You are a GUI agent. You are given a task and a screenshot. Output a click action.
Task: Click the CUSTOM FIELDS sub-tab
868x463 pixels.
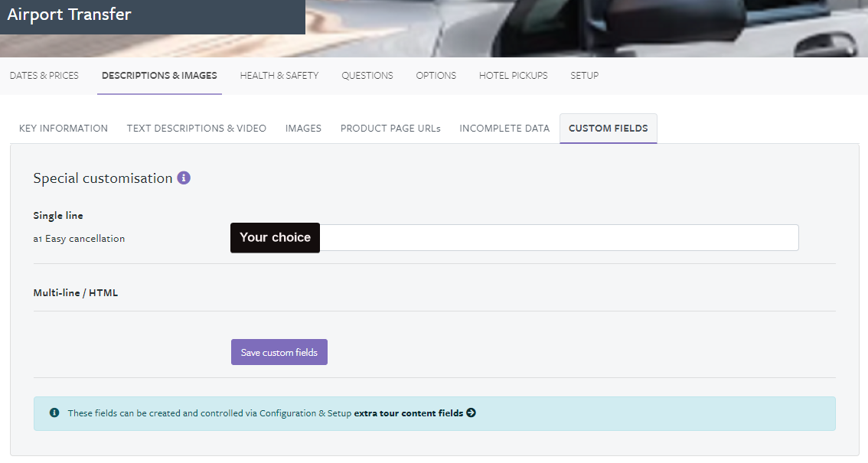tap(608, 128)
